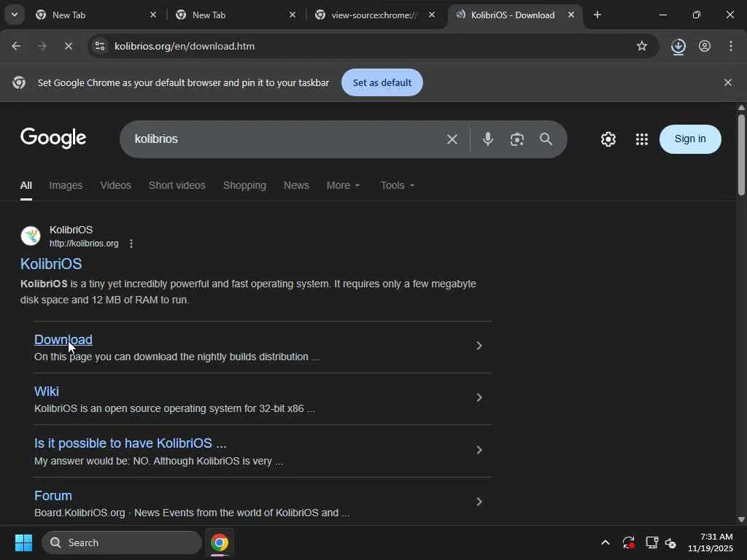Bookmark this page with star icon
This screenshot has width=747, height=560.
tap(642, 46)
